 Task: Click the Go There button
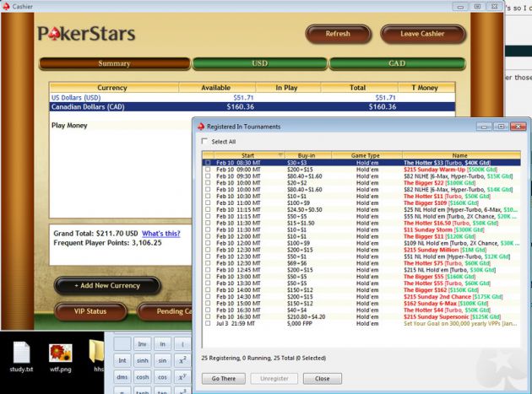coord(223,379)
